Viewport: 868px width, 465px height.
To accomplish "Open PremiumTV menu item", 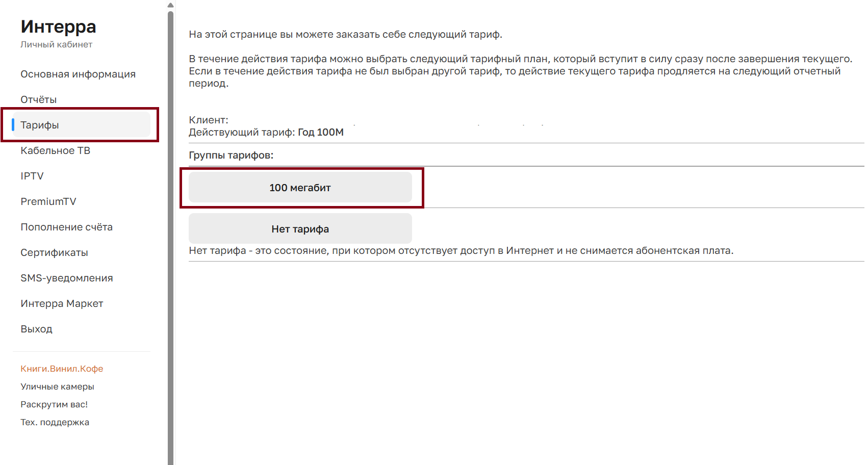I will (48, 202).
